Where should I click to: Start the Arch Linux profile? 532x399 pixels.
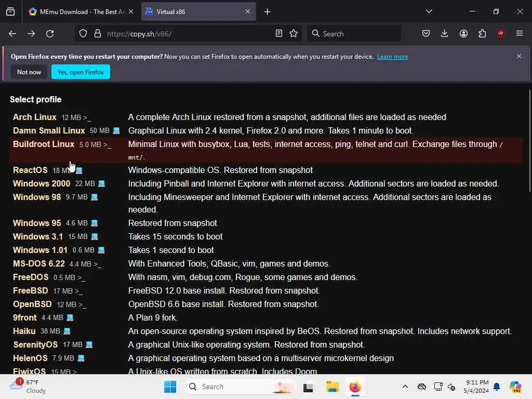pos(35,117)
